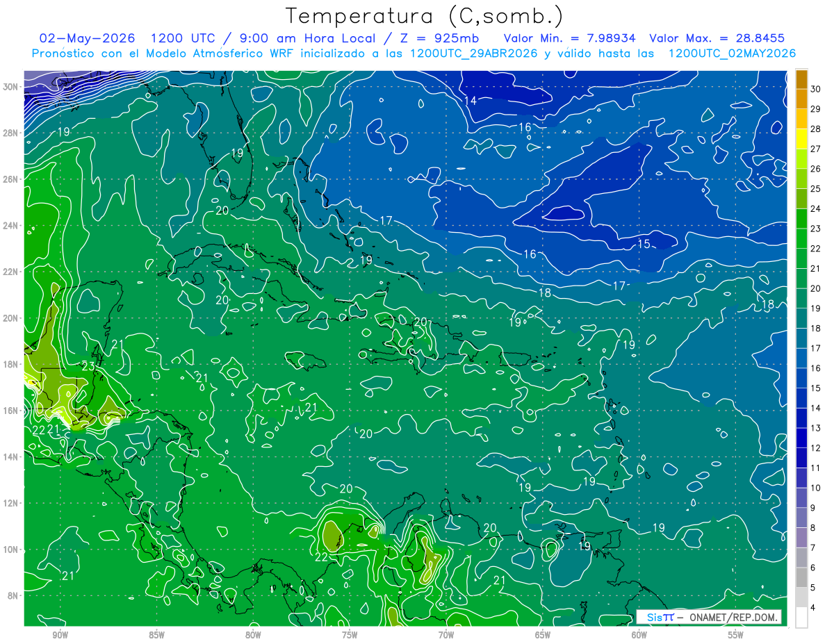Click the 55W longitude axis label
834x644 pixels.
point(735,636)
